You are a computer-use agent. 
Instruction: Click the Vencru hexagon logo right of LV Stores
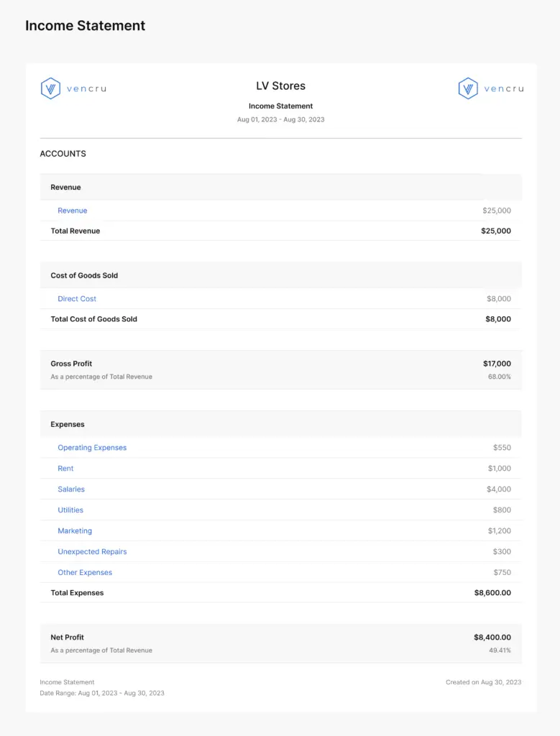pos(468,88)
